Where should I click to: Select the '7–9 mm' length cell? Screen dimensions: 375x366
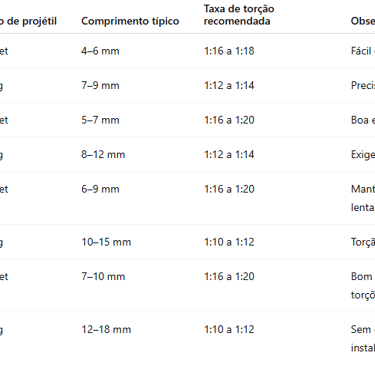(100, 85)
